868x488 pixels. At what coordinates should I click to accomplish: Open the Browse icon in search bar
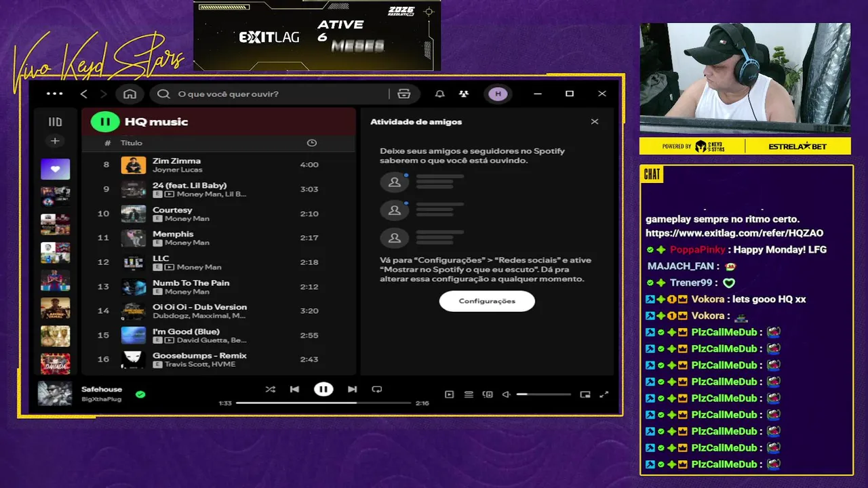[404, 94]
